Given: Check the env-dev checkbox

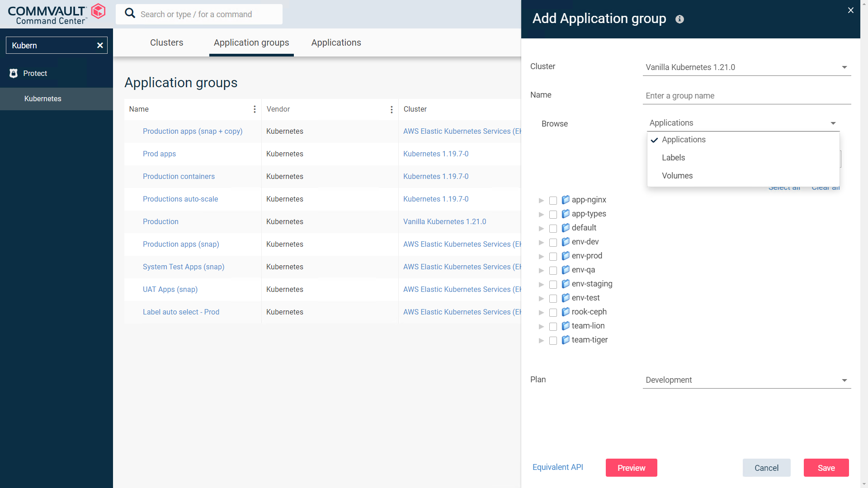Looking at the screenshot, I should coord(553,243).
